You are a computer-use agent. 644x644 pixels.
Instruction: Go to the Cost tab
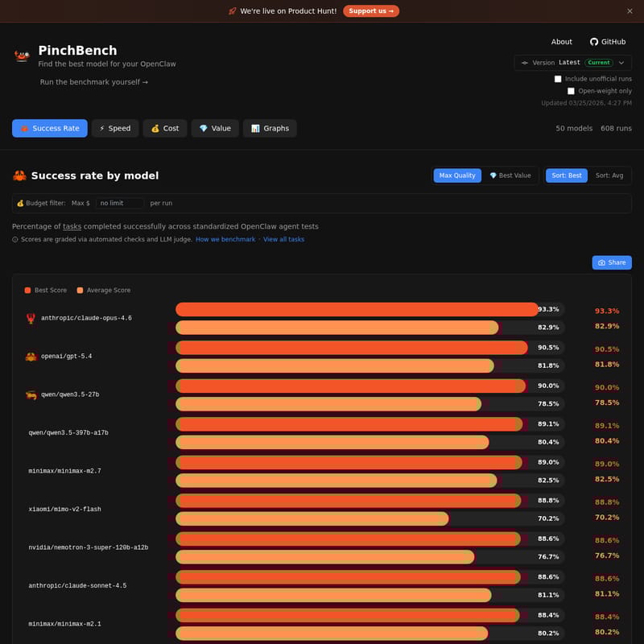165,128
